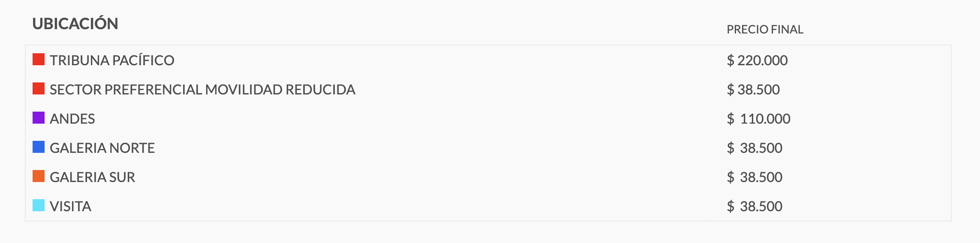This screenshot has height=243, width=980.
Task: Click the blue swatch beside Galeria Norte
Action: (39, 147)
